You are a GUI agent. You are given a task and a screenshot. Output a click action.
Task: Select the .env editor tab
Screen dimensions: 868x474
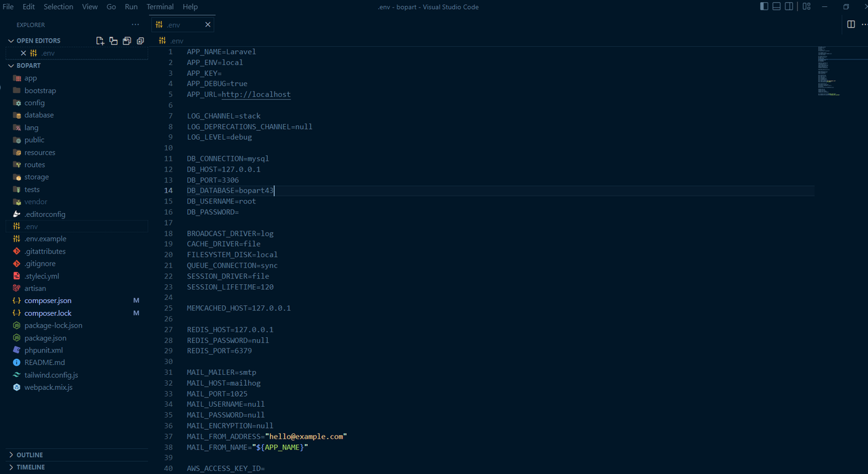[183, 24]
